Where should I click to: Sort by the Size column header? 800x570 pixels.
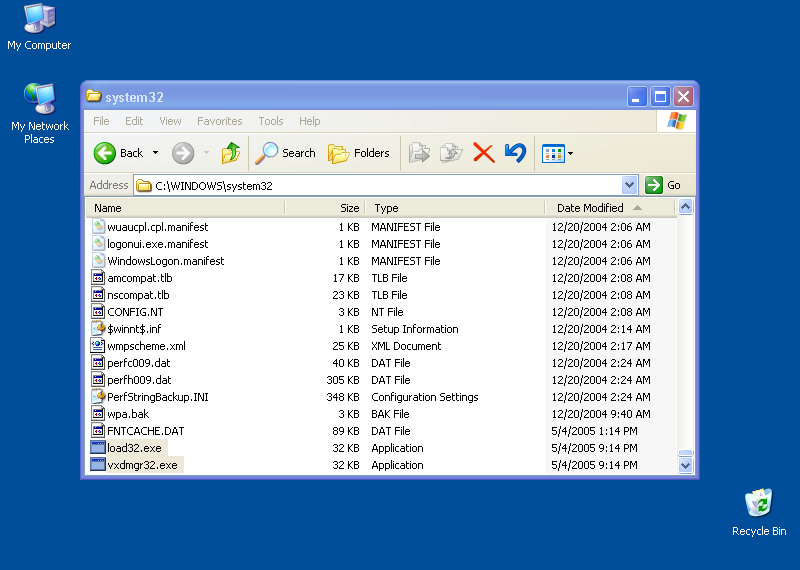[x=325, y=208]
